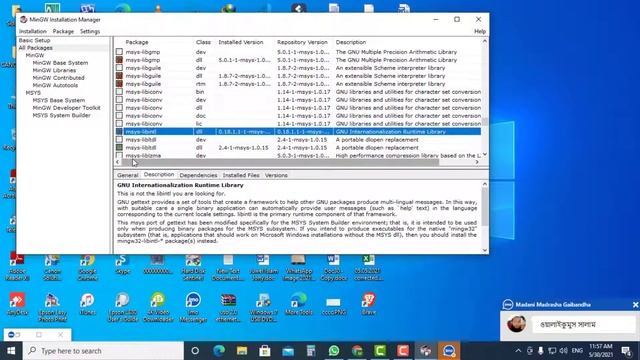Toggle checkbox for msys-libgmp dll package
The image size is (640, 360).
pos(119,60)
